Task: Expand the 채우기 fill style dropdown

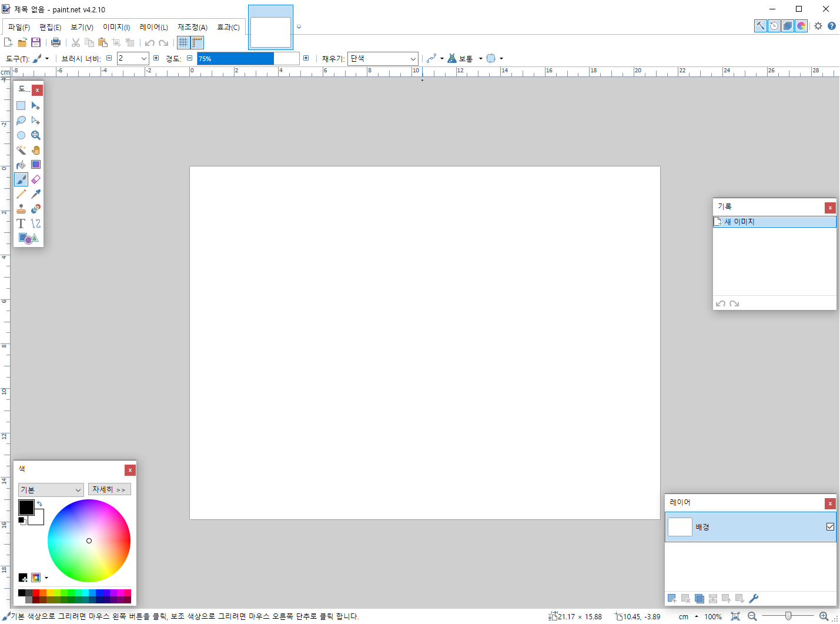Action: click(413, 59)
